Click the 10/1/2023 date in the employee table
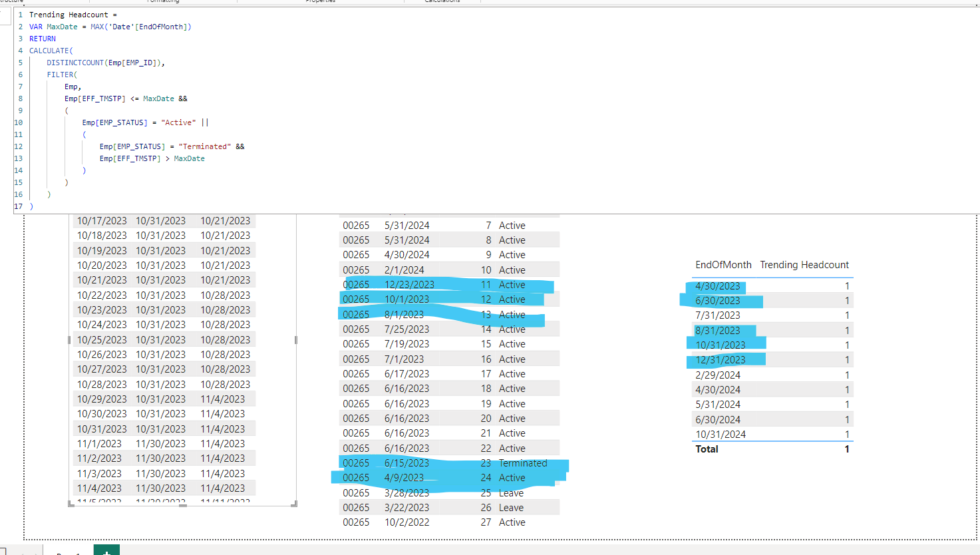Screen dimensions: 980x555 (x=407, y=299)
